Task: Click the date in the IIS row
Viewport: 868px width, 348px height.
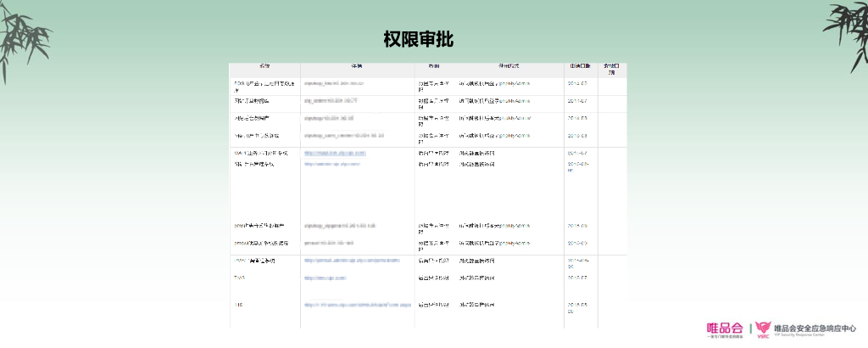Action: (x=577, y=306)
